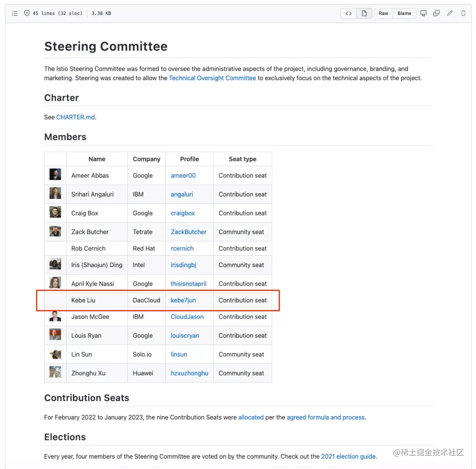Click the Charter section heading
This screenshot has height=469, width=476.
pos(61,98)
